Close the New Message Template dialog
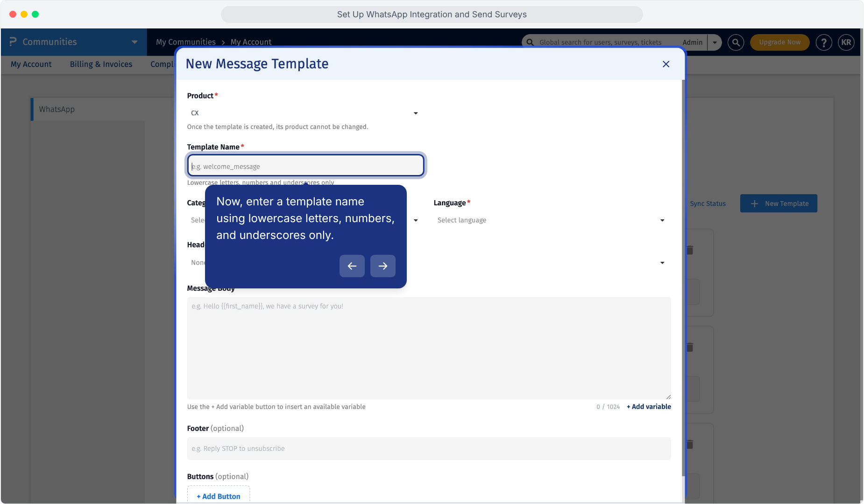This screenshot has width=864, height=504. pyautogui.click(x=666, y=64)
